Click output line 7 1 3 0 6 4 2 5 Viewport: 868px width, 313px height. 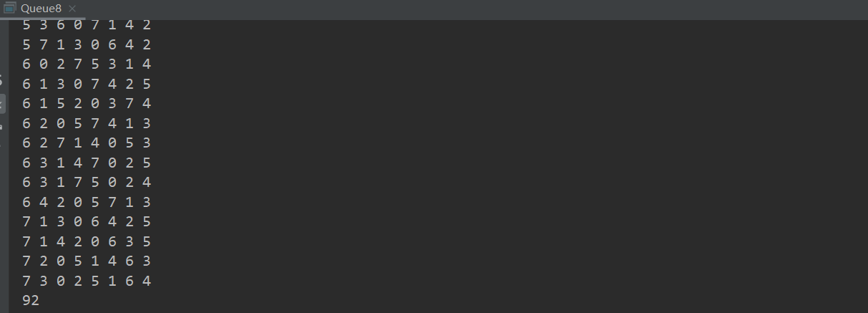point(87,221)
